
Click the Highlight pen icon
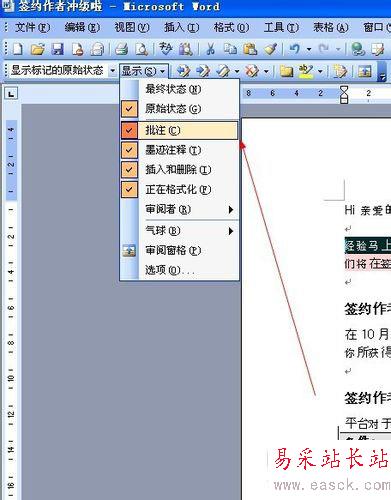[x=306, y=71]
